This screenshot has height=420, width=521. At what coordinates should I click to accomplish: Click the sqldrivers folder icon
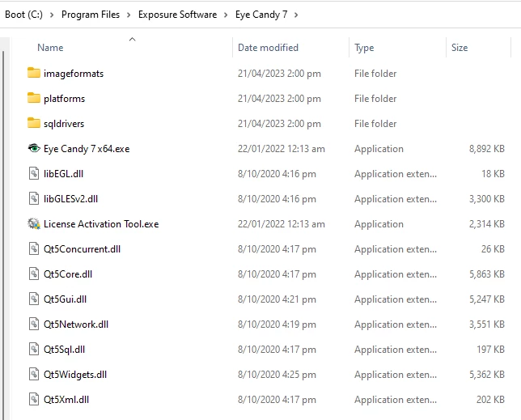[x=33, y=123]
